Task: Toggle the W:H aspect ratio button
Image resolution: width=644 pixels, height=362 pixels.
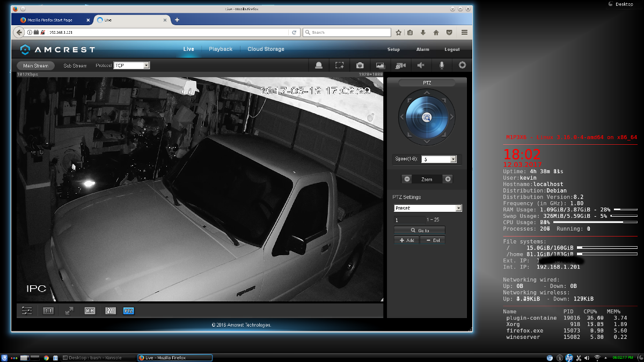Action: (90, 311)
